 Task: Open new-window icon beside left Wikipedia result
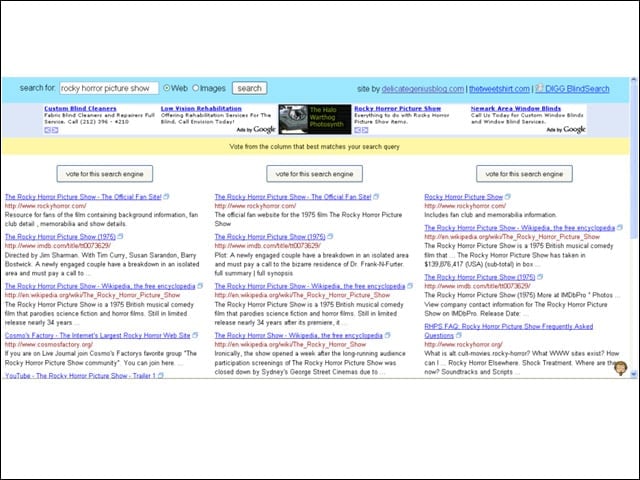(x=200, y=286)
